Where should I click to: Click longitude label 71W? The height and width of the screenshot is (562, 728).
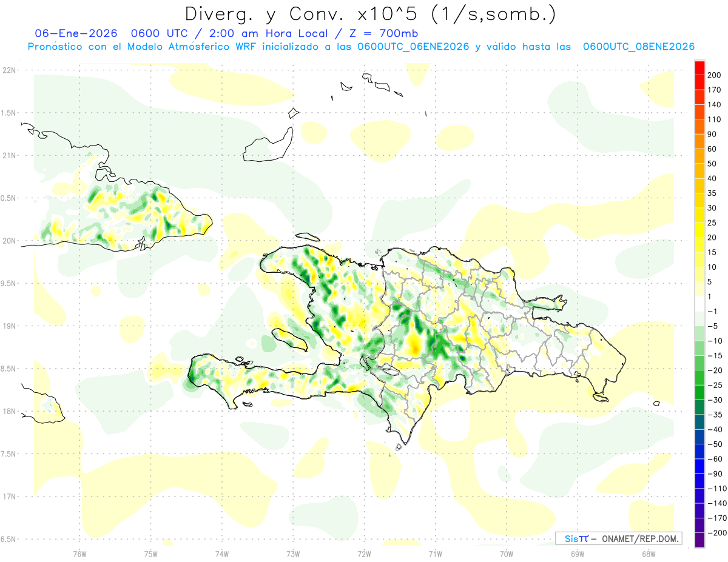pyautogui.click(x=435, y=554)
